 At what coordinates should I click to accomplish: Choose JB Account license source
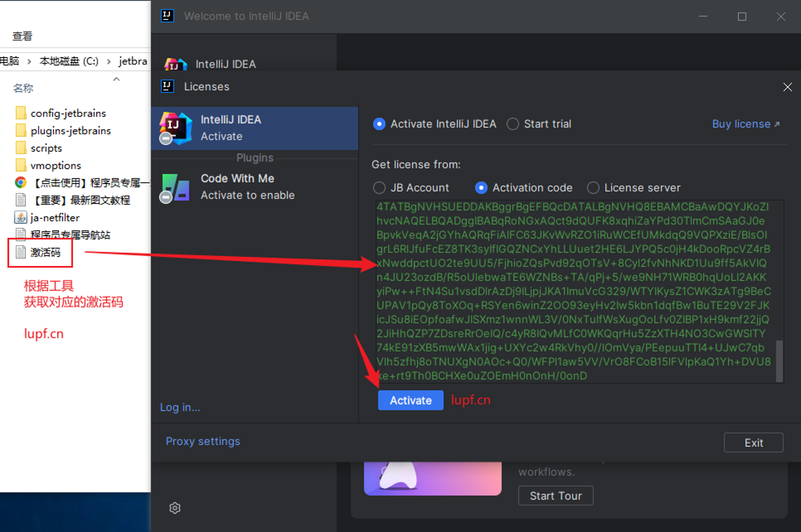point(379,188)
